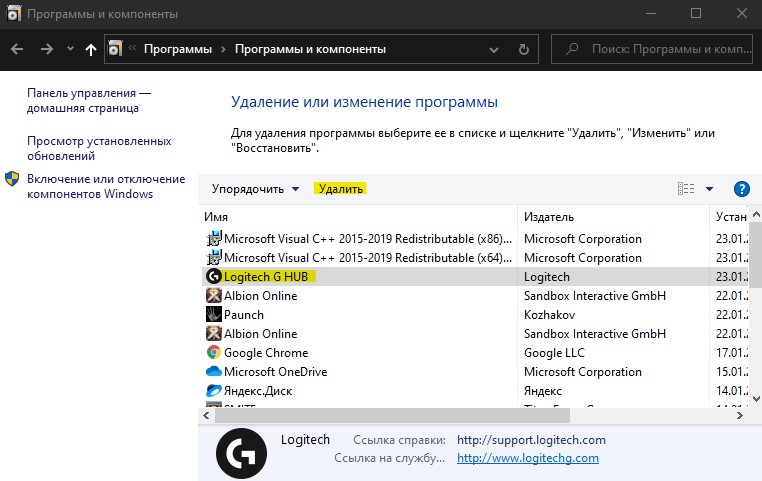This screenshot has width=762, height=481.
Task: Click the Kozhakov publisher cell
Action: click(549, 315)
